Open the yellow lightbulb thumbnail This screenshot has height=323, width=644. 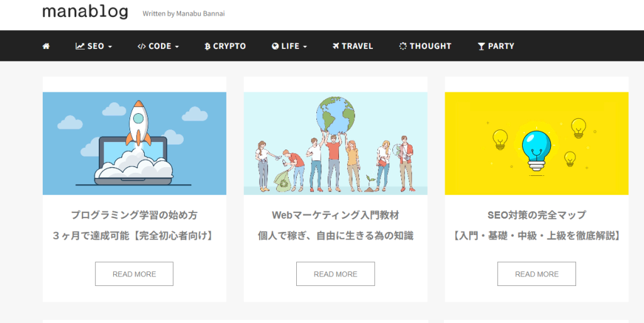tap(536, 143)
